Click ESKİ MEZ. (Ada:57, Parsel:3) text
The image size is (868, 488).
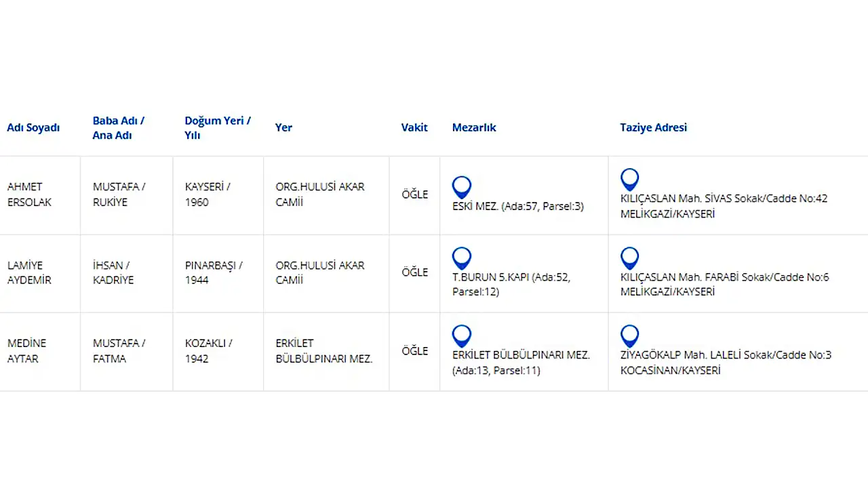[x=518, y=207]
